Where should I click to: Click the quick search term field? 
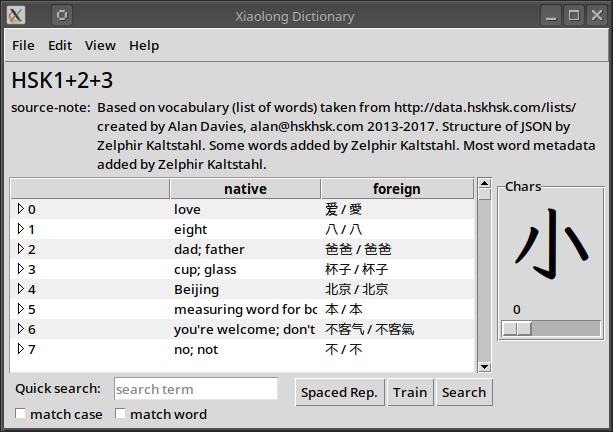tap(195, 389)
